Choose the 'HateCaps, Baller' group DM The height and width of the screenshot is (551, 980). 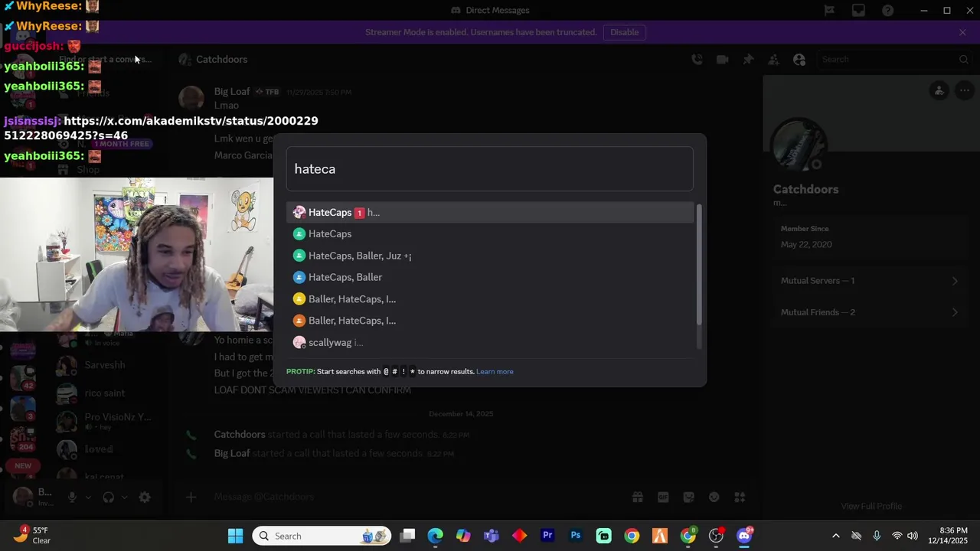pos(490,277)
